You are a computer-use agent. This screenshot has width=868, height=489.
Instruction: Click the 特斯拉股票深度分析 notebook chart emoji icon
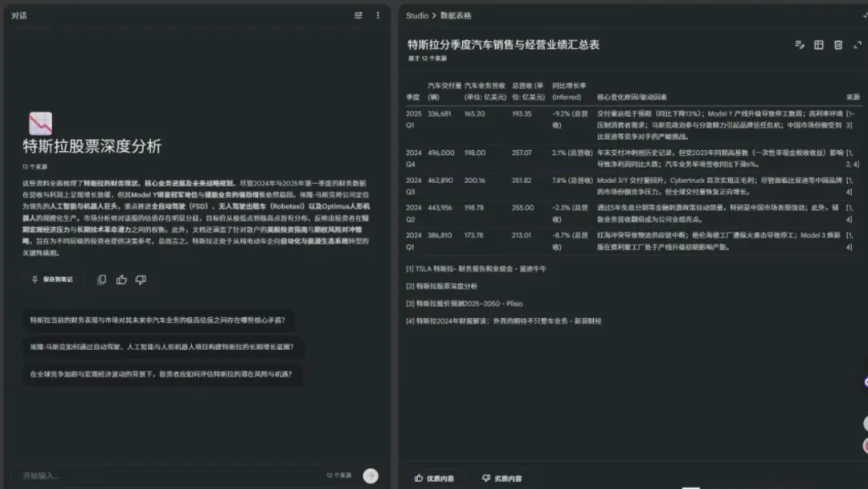[40, 124]
